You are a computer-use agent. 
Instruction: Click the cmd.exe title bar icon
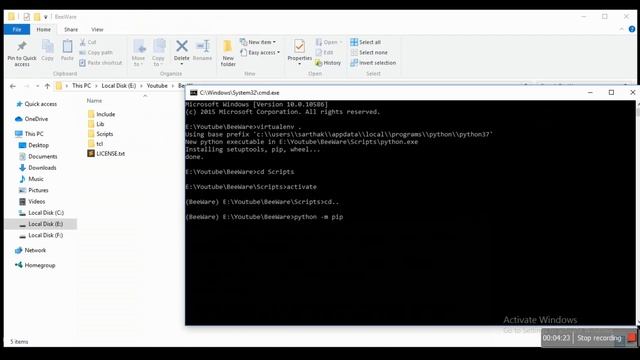click(194, 93)
